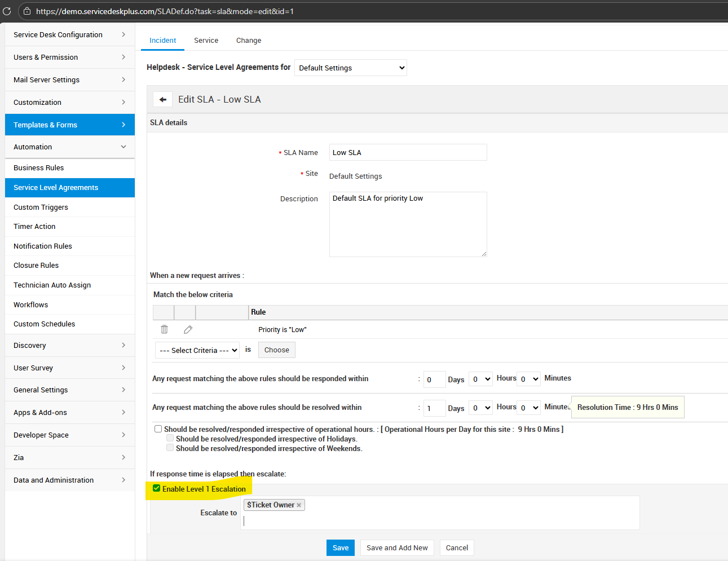Click the back arrow beside Edit SLA

163,100
